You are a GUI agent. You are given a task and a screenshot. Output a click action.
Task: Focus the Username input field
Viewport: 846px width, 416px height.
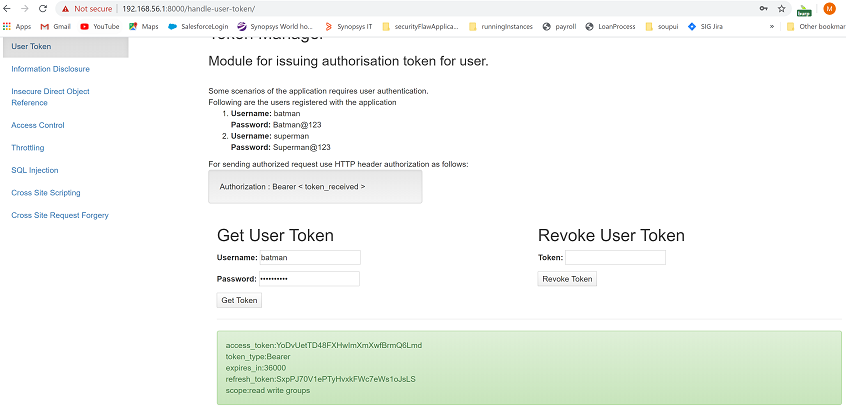click(308, 257)
